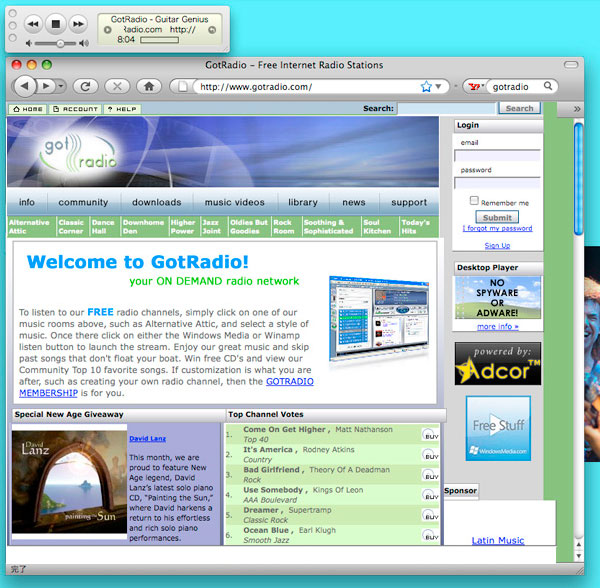Click the powered by Adcor banner
Screen dimensions: 600x588
click(498, 363)
